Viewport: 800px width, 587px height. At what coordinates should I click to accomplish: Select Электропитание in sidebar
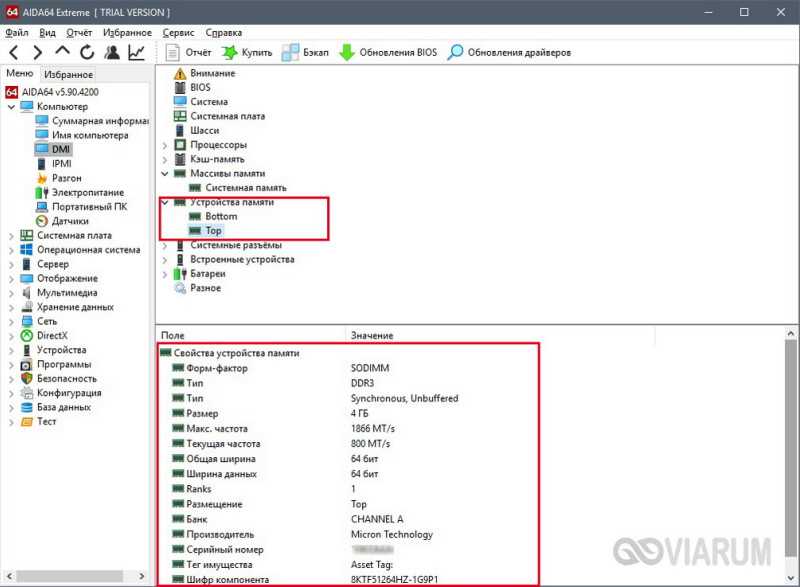click(80, 192)
